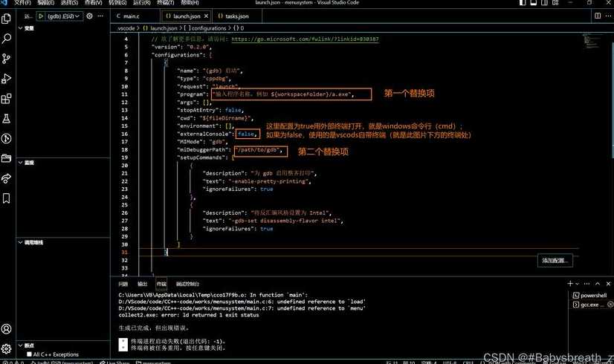Close the gcc.exe terminal task
The image size is (614, 364).
click(610, 304)
